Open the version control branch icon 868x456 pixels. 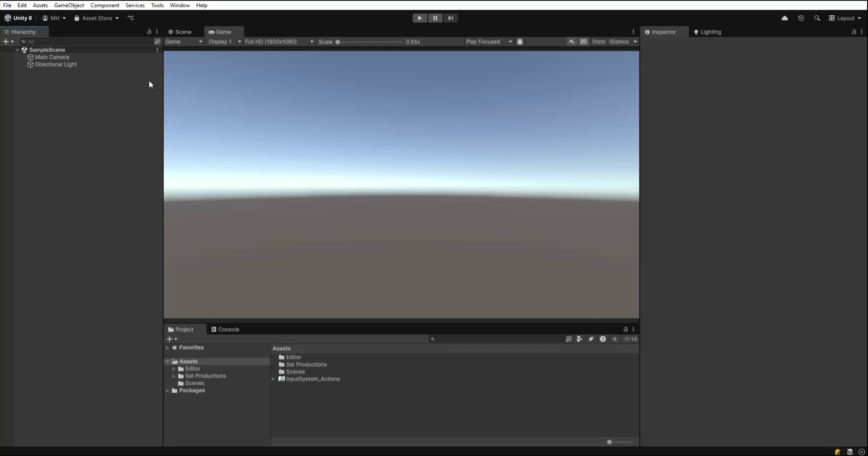pos(131,18)
